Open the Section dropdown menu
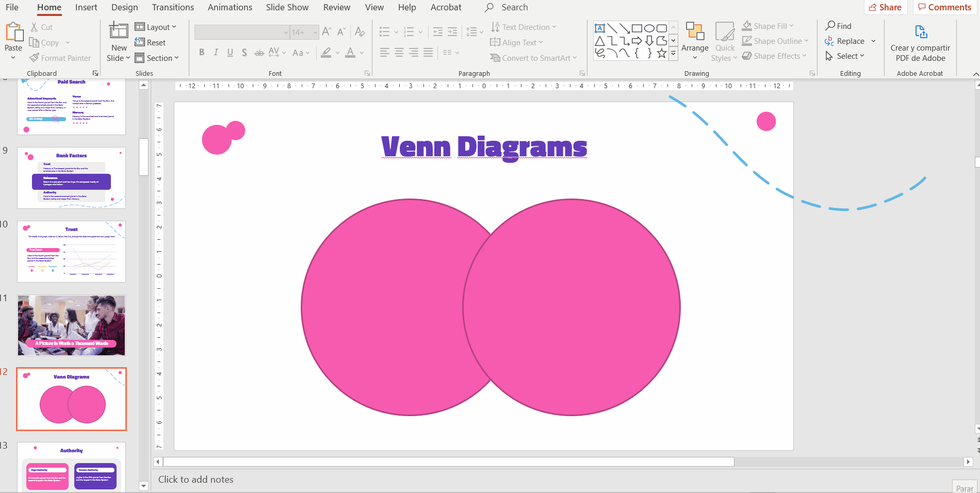 click(157, 58)
